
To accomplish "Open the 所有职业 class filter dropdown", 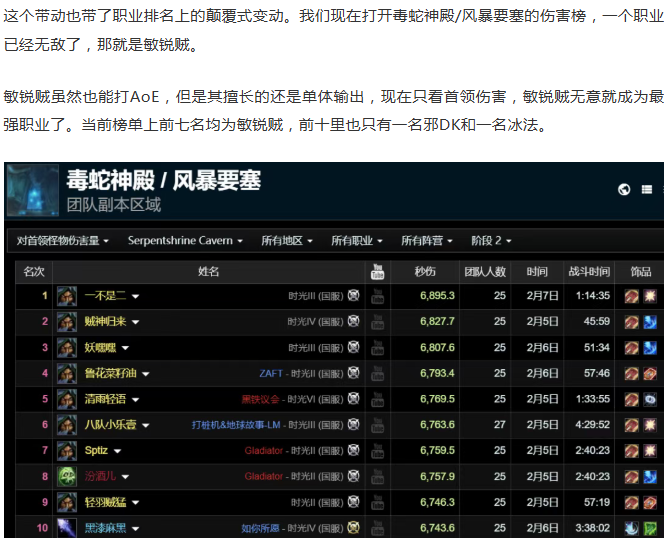I will (357, 241).
